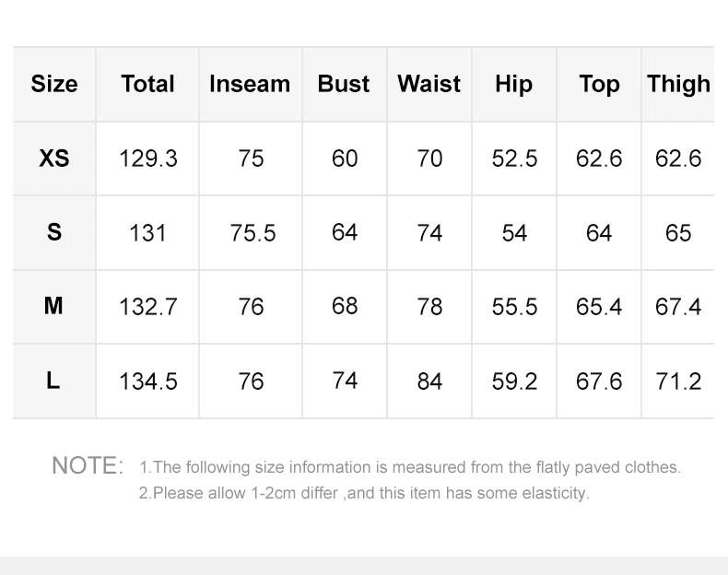Image resolution: width=728 pixels, height=575 pixels.
Task: Select the Hip column header
Action: 513,84
